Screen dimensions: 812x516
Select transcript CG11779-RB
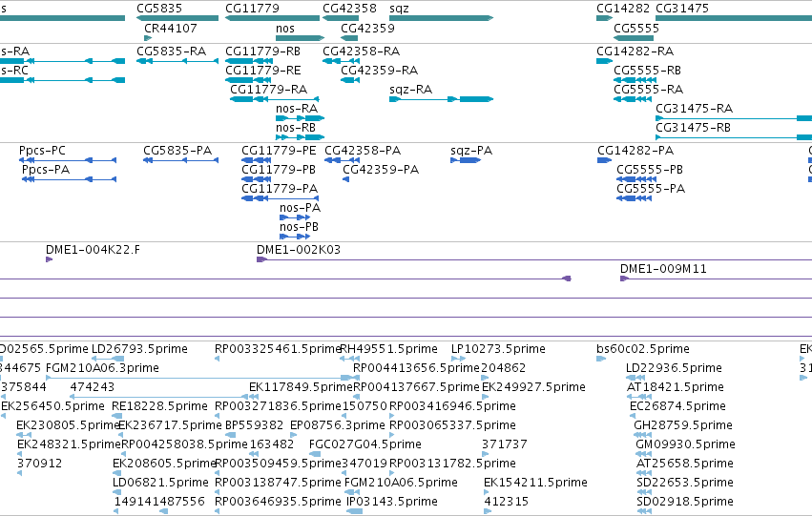249,61
